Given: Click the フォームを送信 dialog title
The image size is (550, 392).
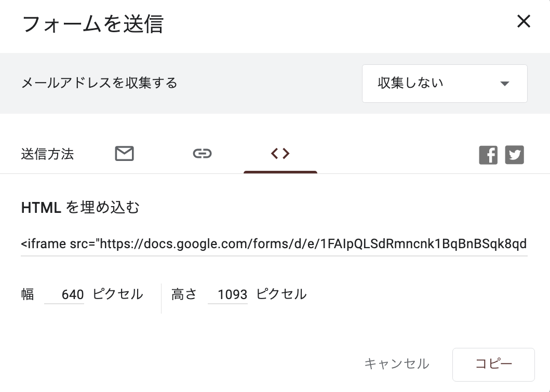Looking at the screenshot, I should 93,24.
